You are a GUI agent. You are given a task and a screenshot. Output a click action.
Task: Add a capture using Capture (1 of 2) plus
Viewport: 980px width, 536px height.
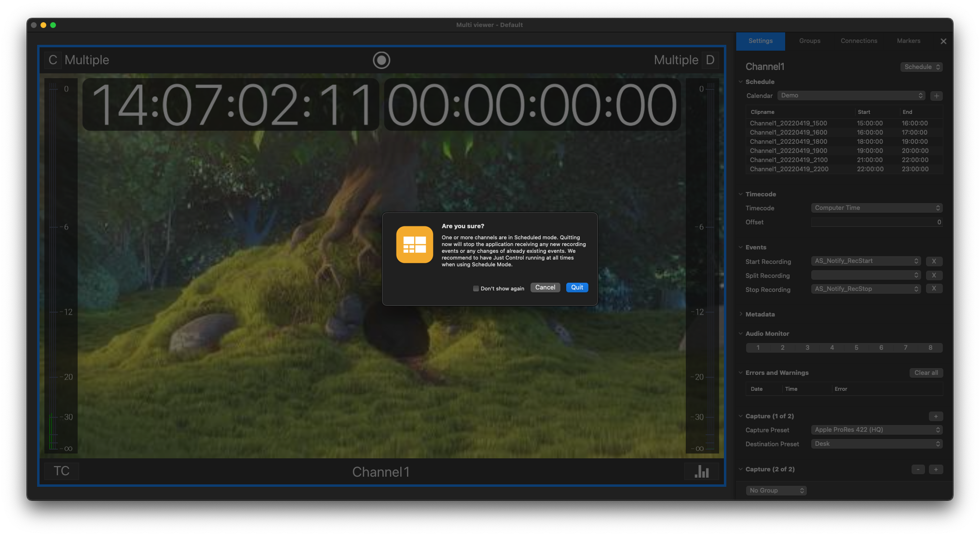coord(936,416)
